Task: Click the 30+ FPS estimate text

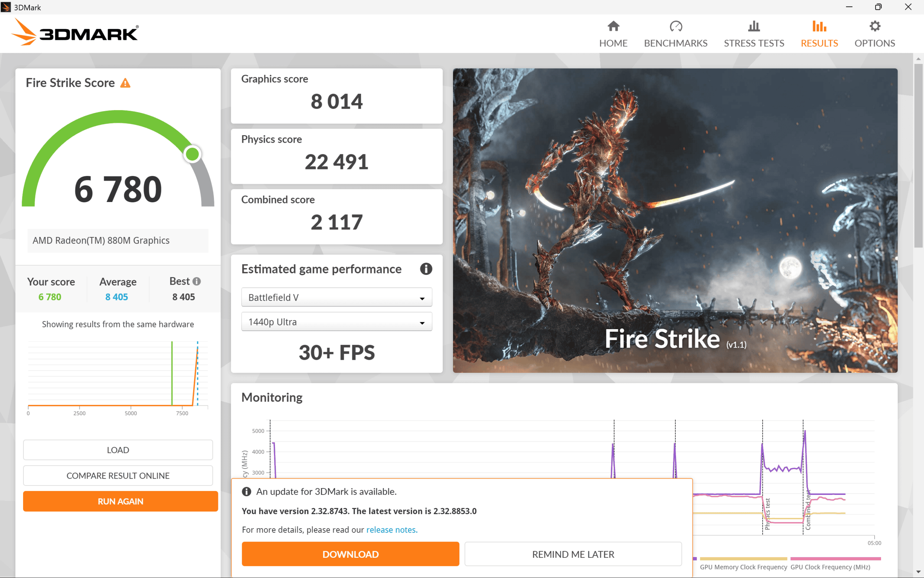Action: pyautogui.click(x=336, y=352)
